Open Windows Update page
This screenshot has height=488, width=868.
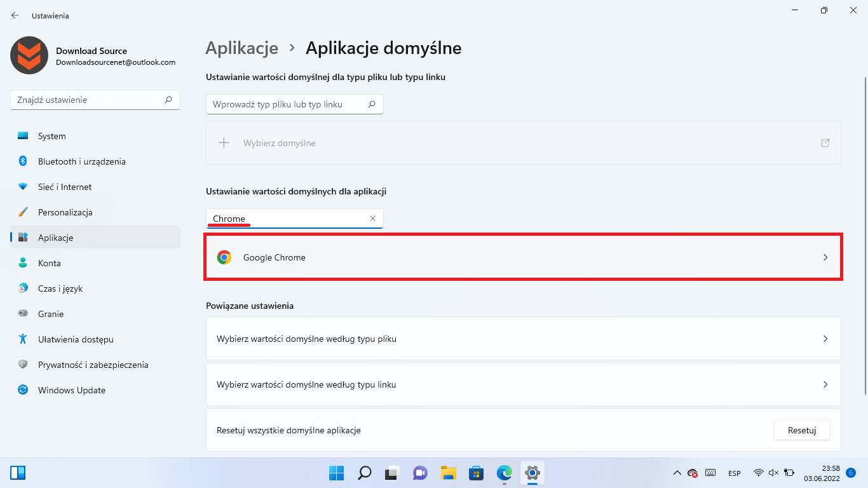pos(95,390)
